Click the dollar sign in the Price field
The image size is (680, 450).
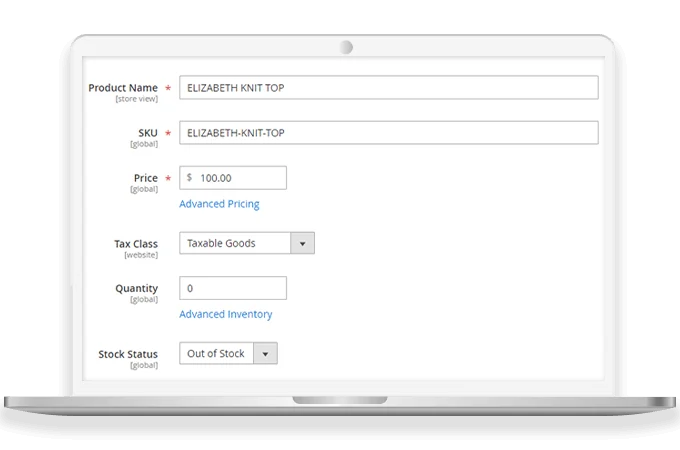coord(190,178)
